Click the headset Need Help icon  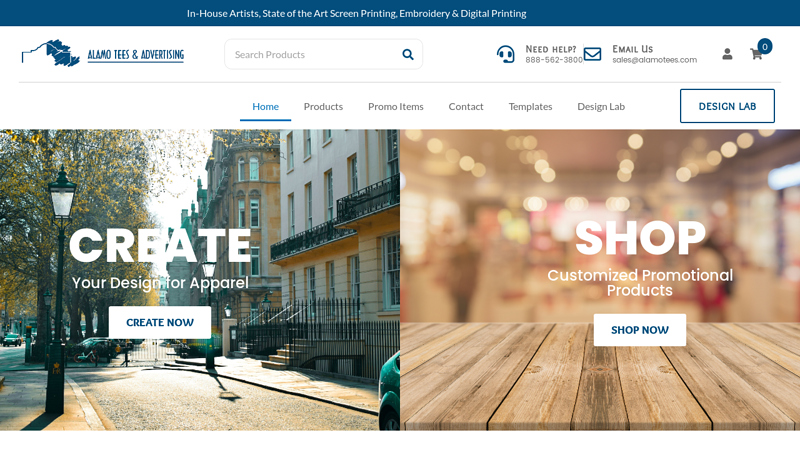coord(506,54)
